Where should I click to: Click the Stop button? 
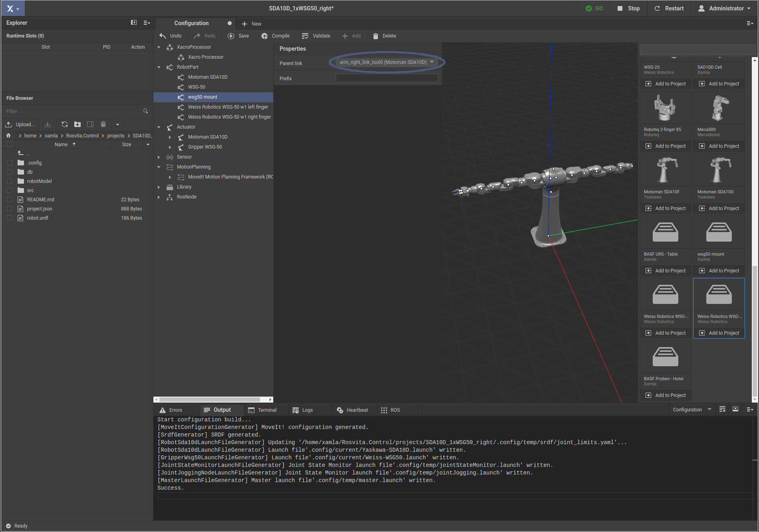(628, 8)
